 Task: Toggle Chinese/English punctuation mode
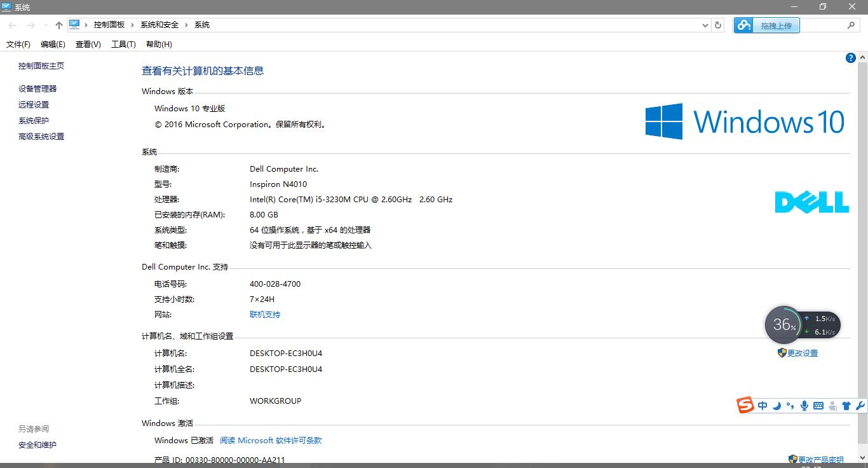coord(790,405)
